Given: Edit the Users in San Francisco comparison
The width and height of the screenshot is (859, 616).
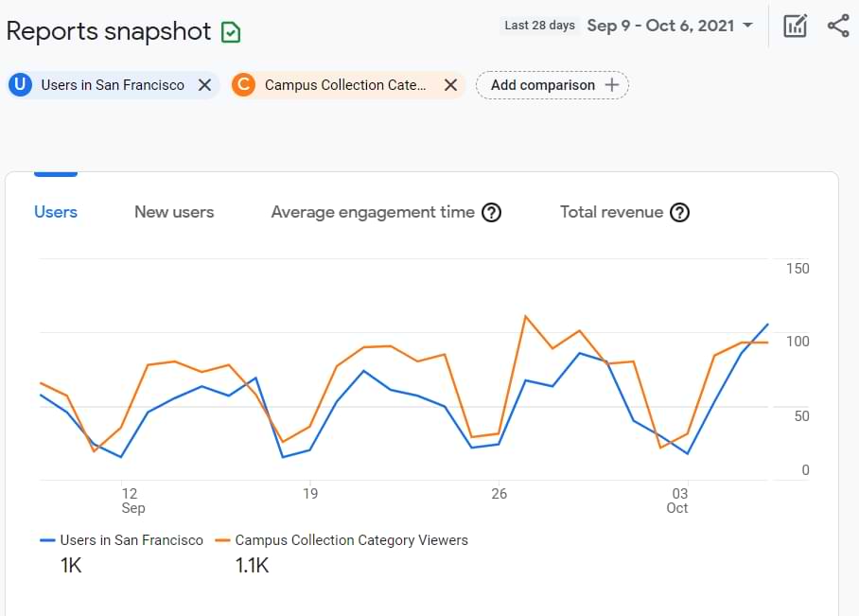Looking at the screenshot, I should (x=113, y=85).
